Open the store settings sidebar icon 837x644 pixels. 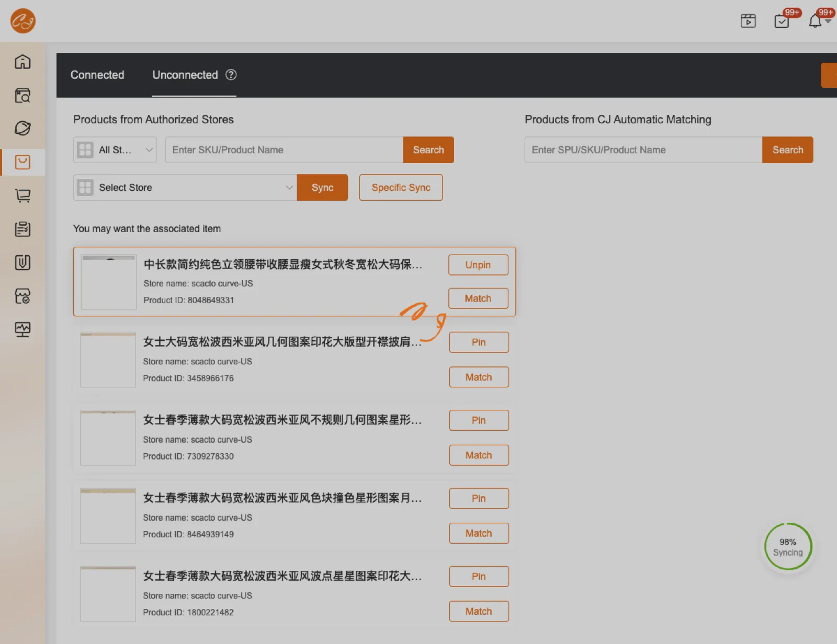[x=22, y=296]
